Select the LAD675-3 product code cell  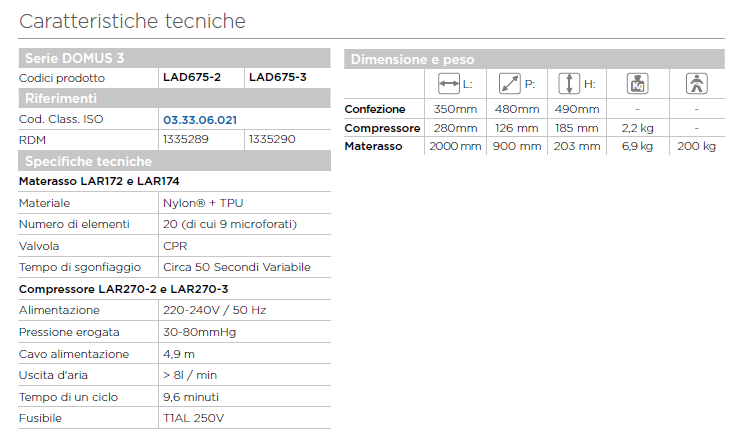pos(278,78)
